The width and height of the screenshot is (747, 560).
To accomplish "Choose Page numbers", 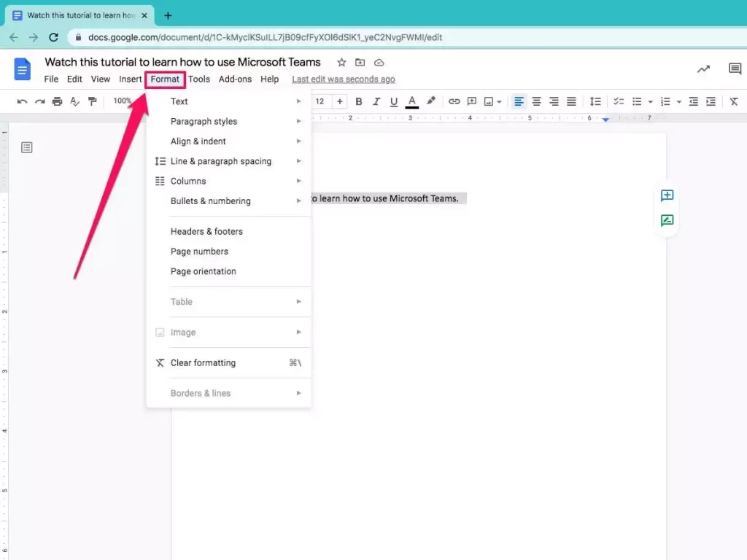I will (x=228, y=252).
